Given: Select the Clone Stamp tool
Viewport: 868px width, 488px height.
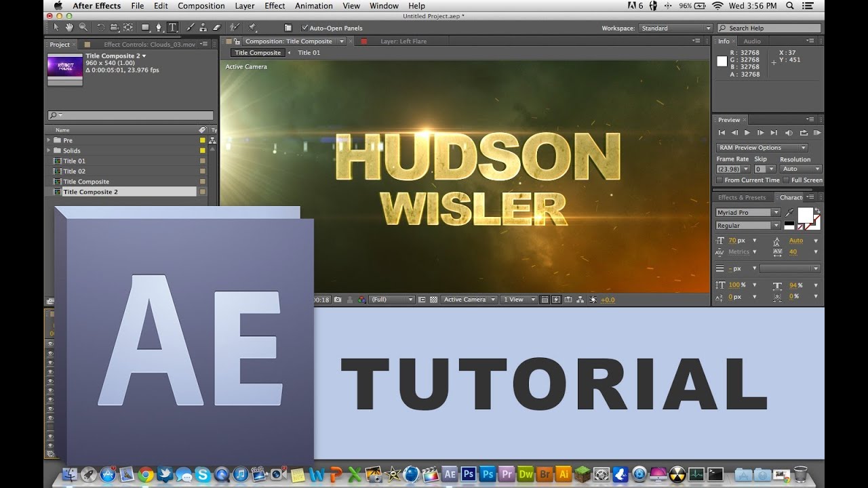Looking at the screenshot, I should coord(203,28).
